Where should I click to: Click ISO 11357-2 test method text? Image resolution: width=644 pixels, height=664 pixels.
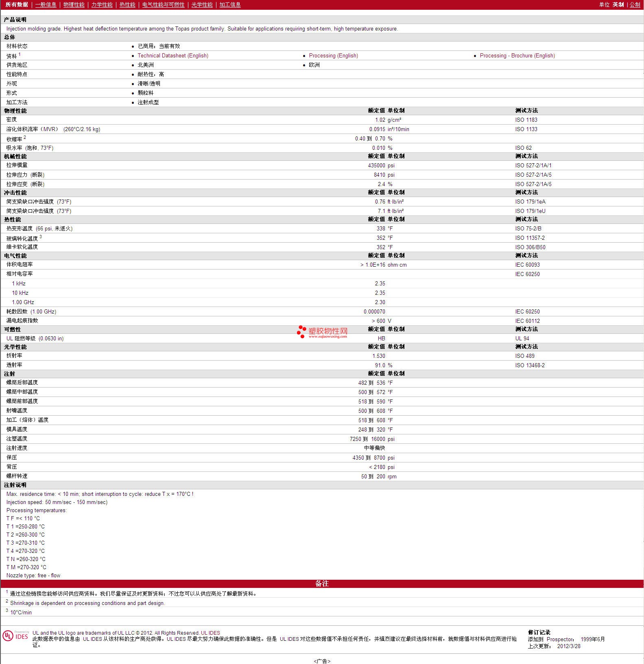530,238
